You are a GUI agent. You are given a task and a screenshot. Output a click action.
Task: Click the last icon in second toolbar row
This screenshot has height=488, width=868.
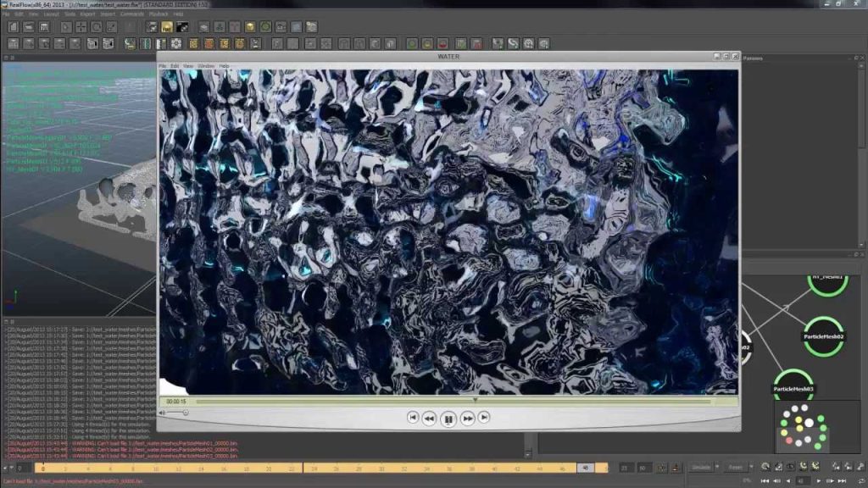click(x=544, y=44)
